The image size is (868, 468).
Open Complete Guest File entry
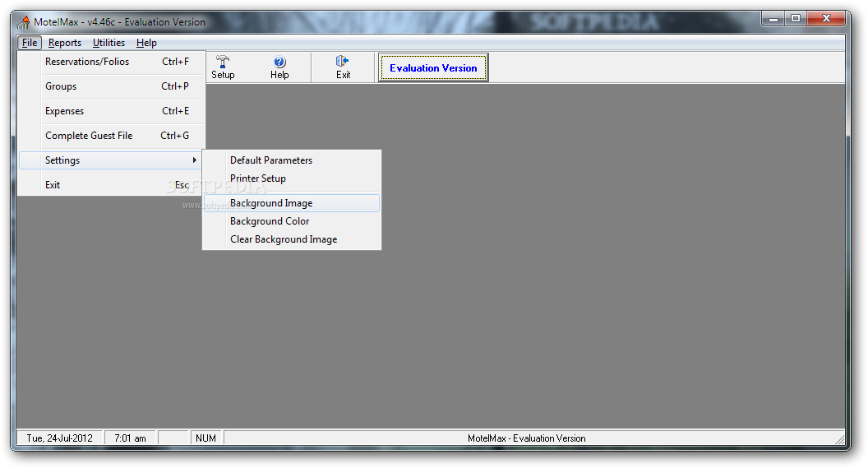tap(112, 136)
